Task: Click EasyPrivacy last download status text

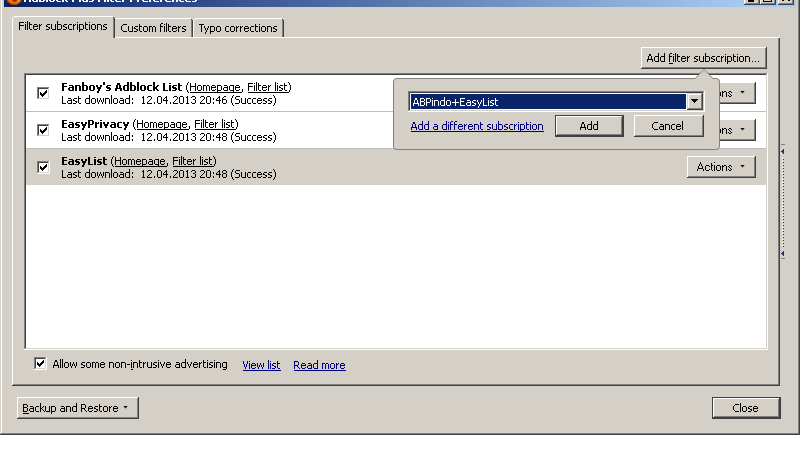Action: point(169,137)
